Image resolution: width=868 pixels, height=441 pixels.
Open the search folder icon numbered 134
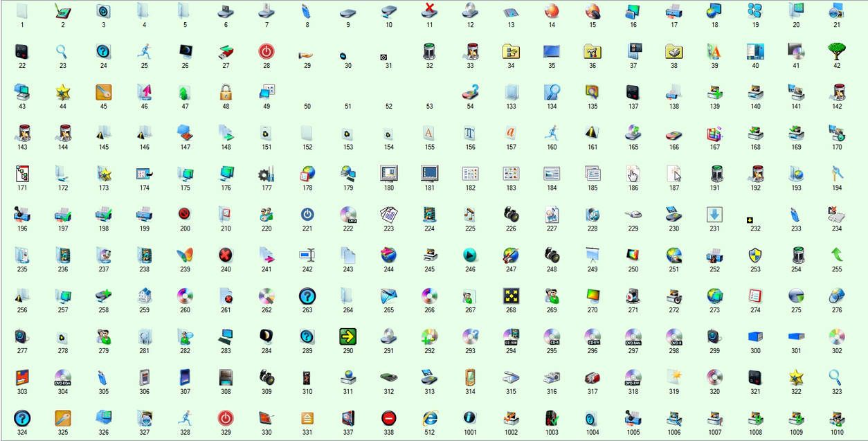tap(552, 92)
